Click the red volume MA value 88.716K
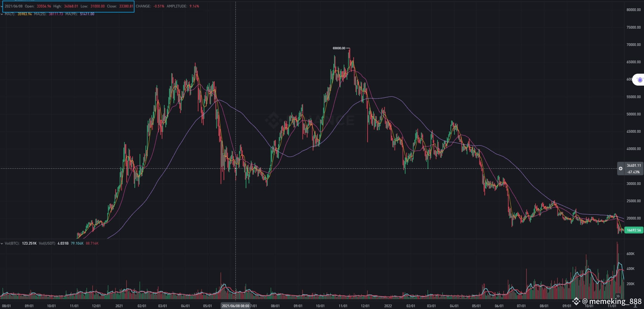The image size is (644, 309). coord(92,243)
